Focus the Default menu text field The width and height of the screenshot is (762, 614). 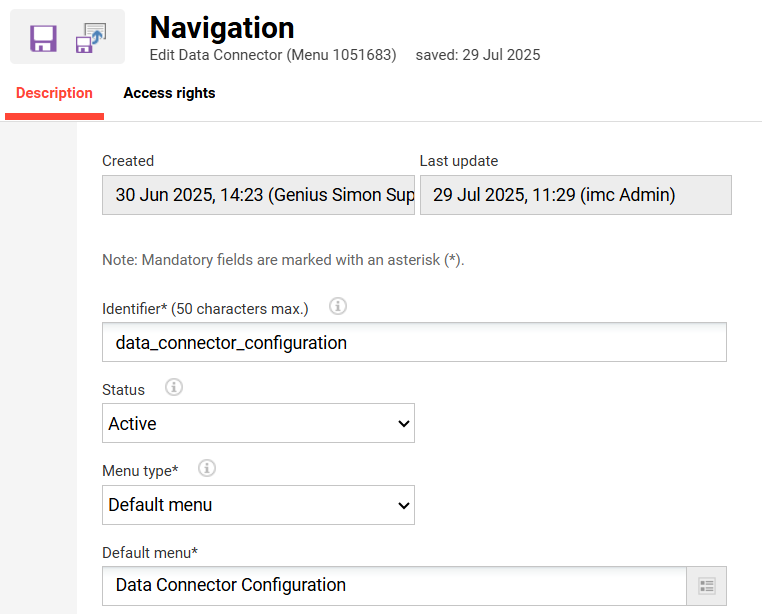pos(394,586)
